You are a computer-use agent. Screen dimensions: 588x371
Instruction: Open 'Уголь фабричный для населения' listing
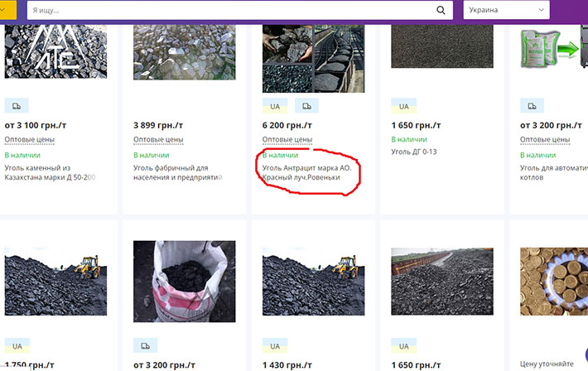pos(178,172)
